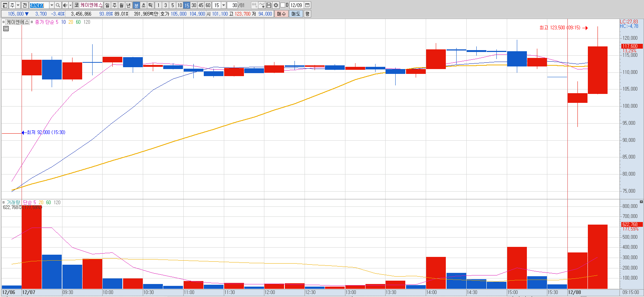The height and width of the screenshot is (297, 644).
Task: Click the 거래량 volume legend label
Action: [13, 202]
